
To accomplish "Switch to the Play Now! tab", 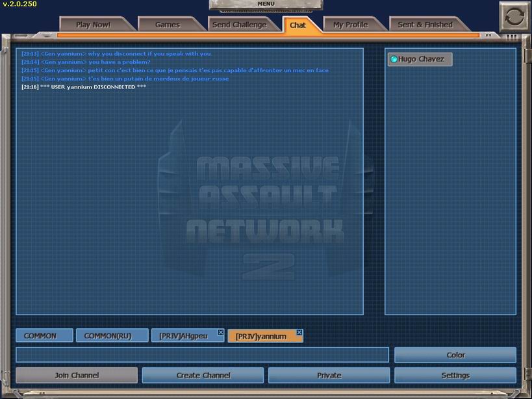I will pos(94,25).
